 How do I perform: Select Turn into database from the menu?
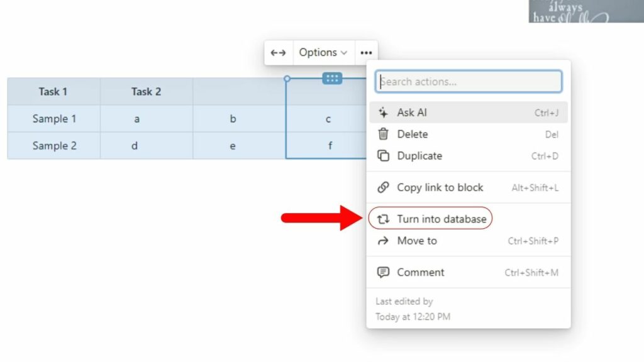(x=442, y=218)
